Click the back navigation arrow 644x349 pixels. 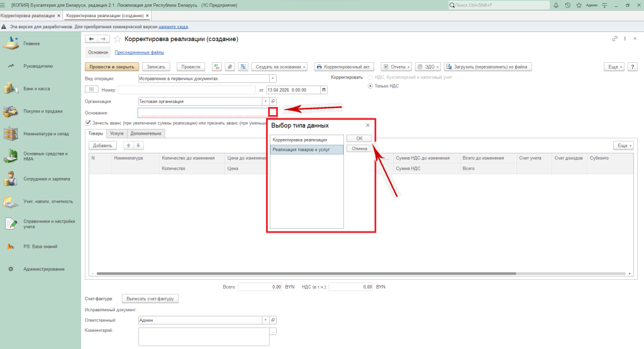coord(91,39)
